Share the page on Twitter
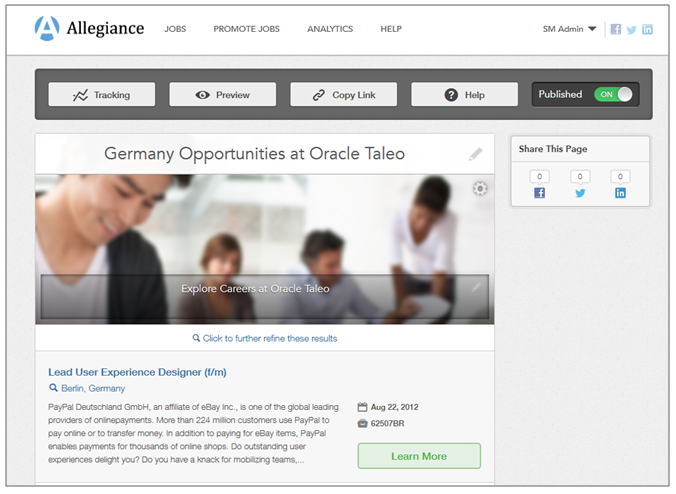This screenshot has height=494, width=676. point(580,193)
